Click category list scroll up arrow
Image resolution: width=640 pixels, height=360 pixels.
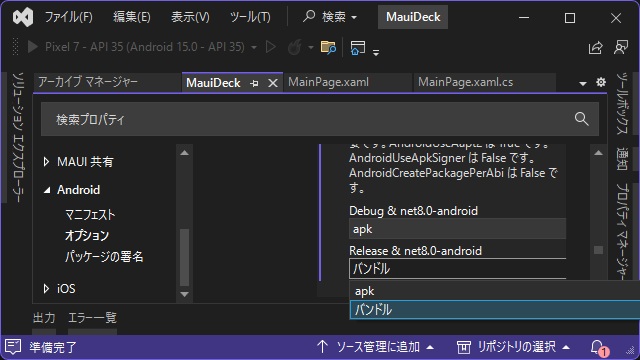tap(184, 153)
